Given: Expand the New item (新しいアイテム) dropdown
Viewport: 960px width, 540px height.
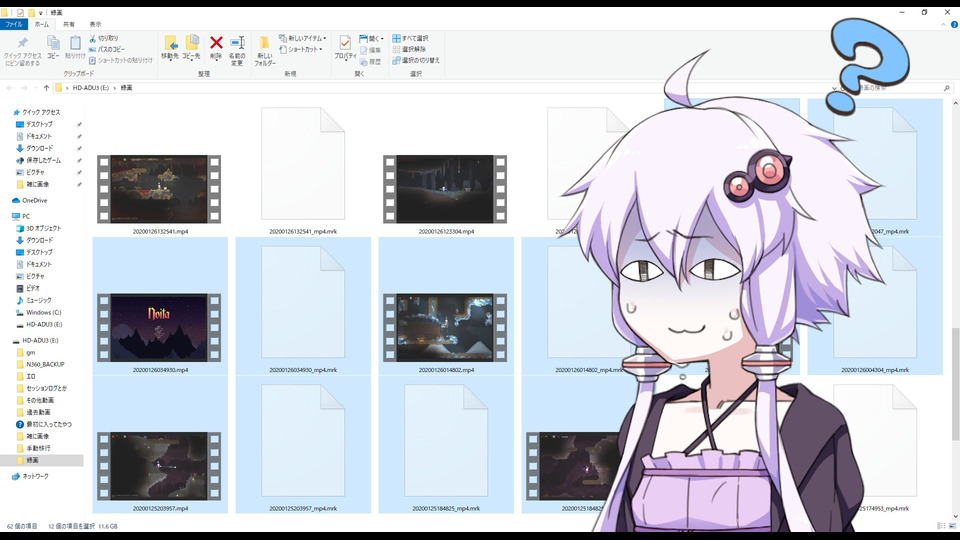Looking at the screenshot, I should pos(325,38).
